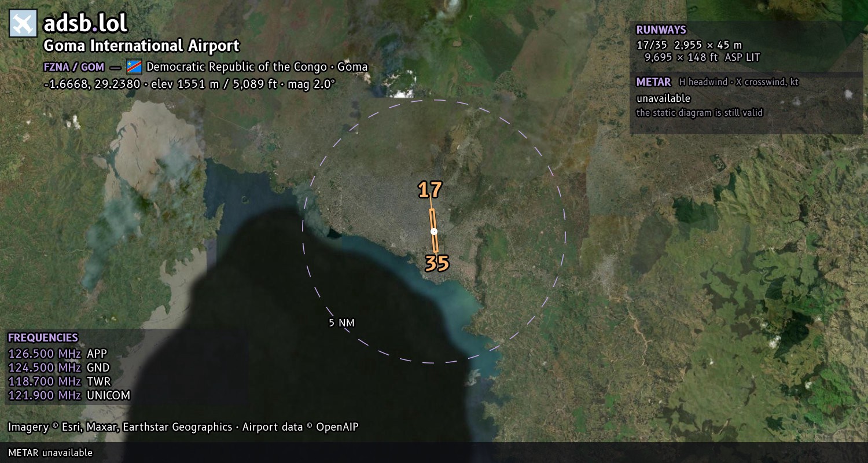Select the "17/35 2,955 × 45 m" runway row

click(x=689, y=45)
